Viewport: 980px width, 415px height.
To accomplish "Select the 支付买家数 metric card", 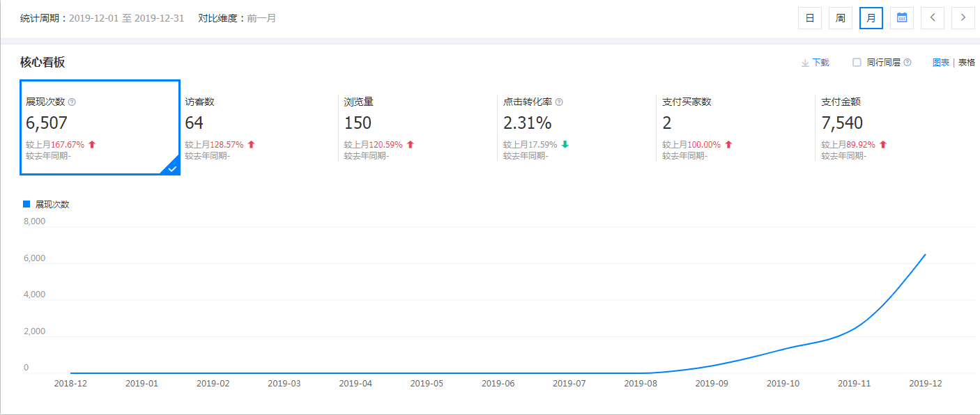I will pyautogui.click(x=735, y=127).
